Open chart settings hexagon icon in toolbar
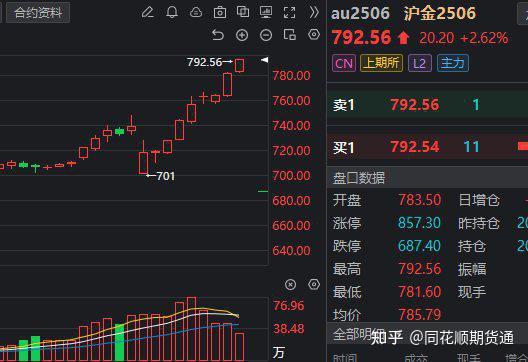528x362 pixels. coord(314,34)
